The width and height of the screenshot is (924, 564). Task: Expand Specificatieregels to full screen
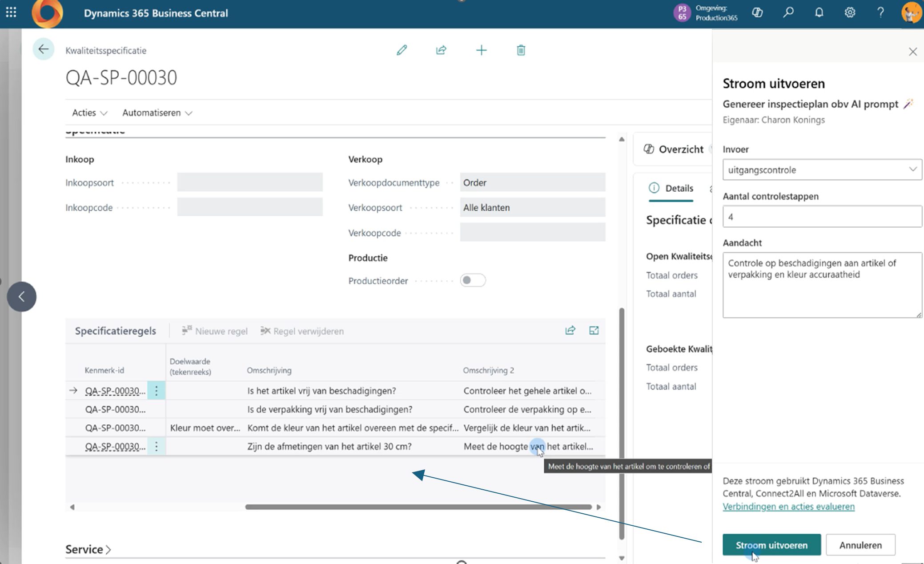pos(594,330)
